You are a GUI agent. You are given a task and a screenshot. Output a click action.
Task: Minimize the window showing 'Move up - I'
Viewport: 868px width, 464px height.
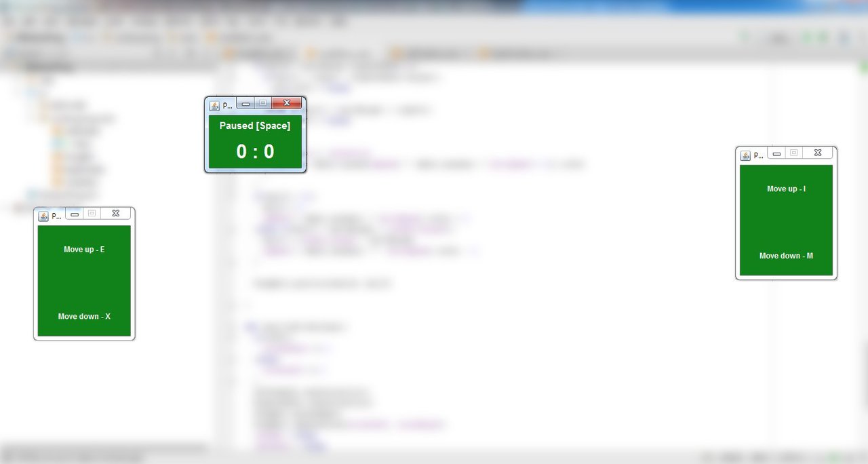(x=776, y=153)
